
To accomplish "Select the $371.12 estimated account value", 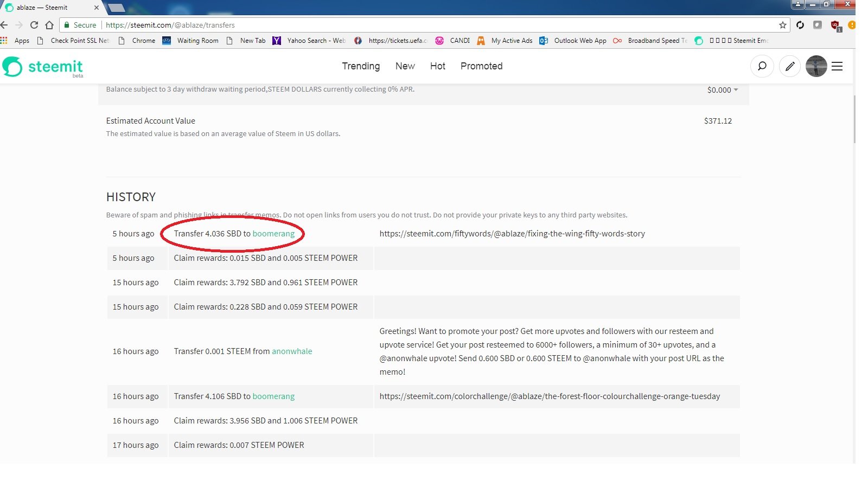I will point(718,121).
